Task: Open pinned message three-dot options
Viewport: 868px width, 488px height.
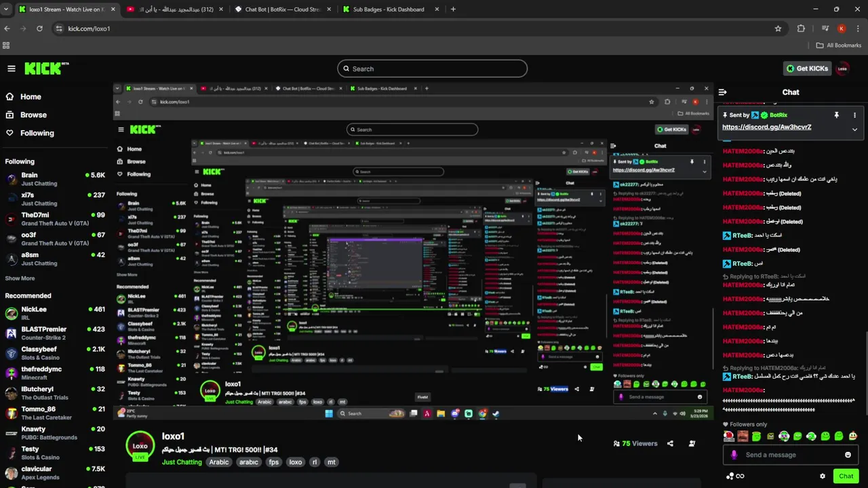Action: (854, 115)
